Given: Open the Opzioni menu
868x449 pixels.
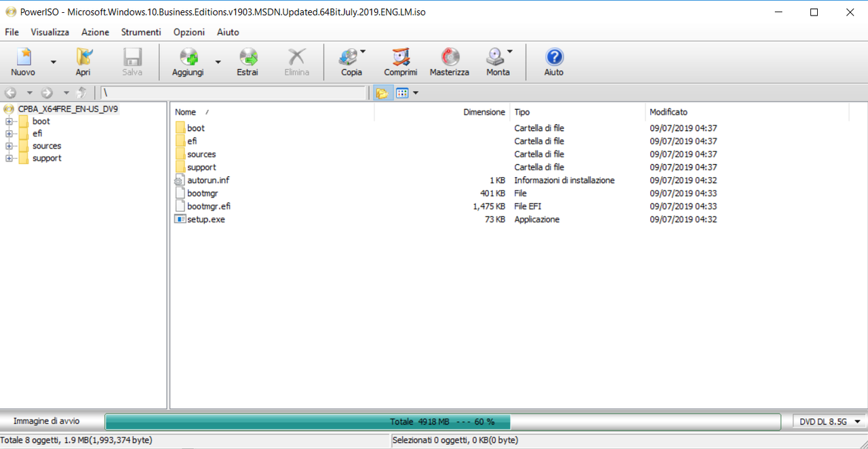Looking at the screenshot, I should [189, 32].
